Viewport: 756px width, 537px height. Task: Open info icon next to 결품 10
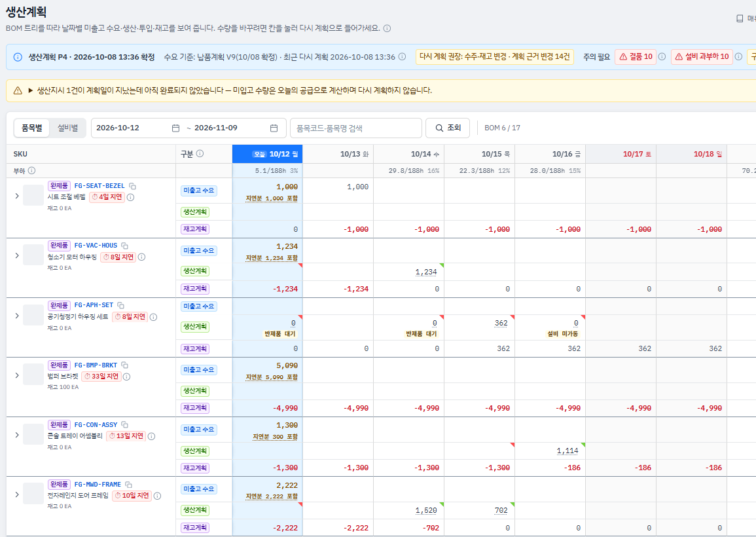(662, 57)
